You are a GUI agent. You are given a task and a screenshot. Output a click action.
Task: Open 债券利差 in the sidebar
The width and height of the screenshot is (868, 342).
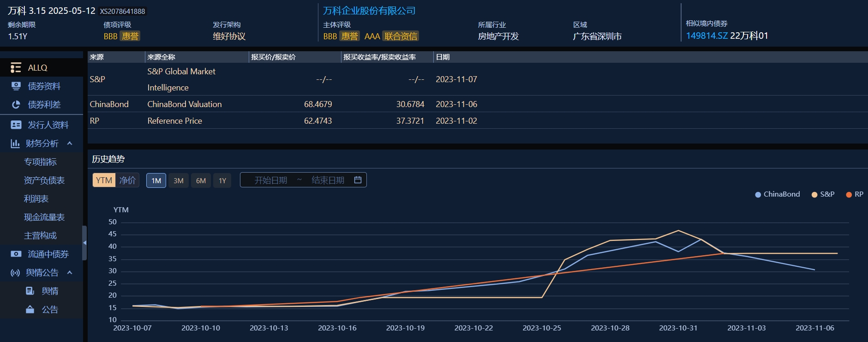(42, 105)
